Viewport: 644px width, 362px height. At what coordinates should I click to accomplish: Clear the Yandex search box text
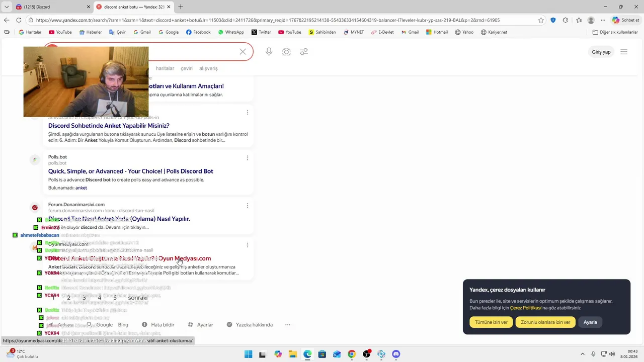click(x=243, y=52)
